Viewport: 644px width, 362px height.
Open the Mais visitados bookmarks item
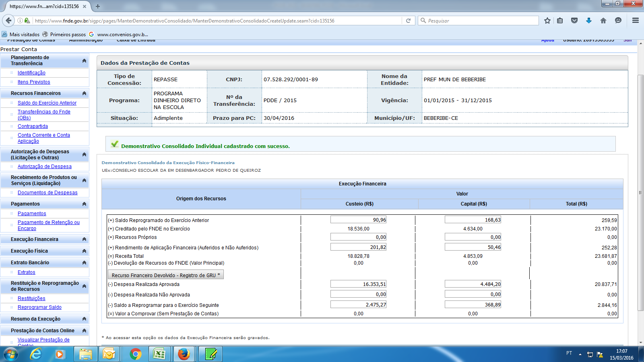coord(21,35)
